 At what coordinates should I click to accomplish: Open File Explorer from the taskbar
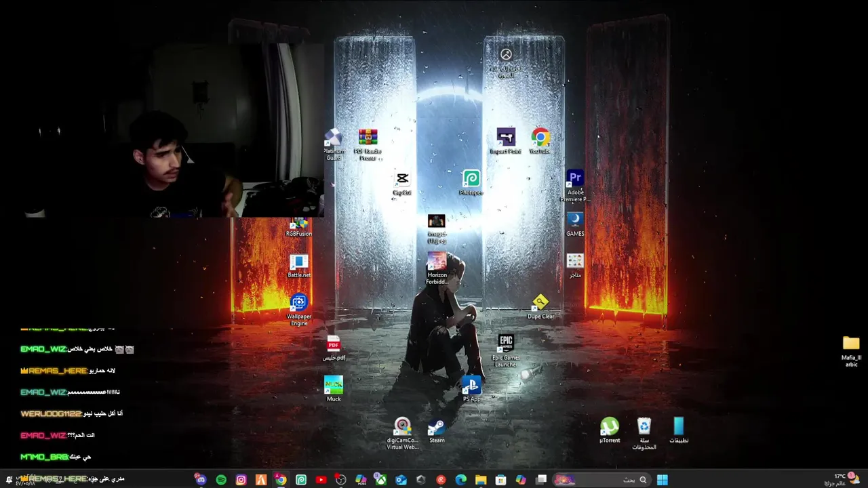(x=481, y=479)
